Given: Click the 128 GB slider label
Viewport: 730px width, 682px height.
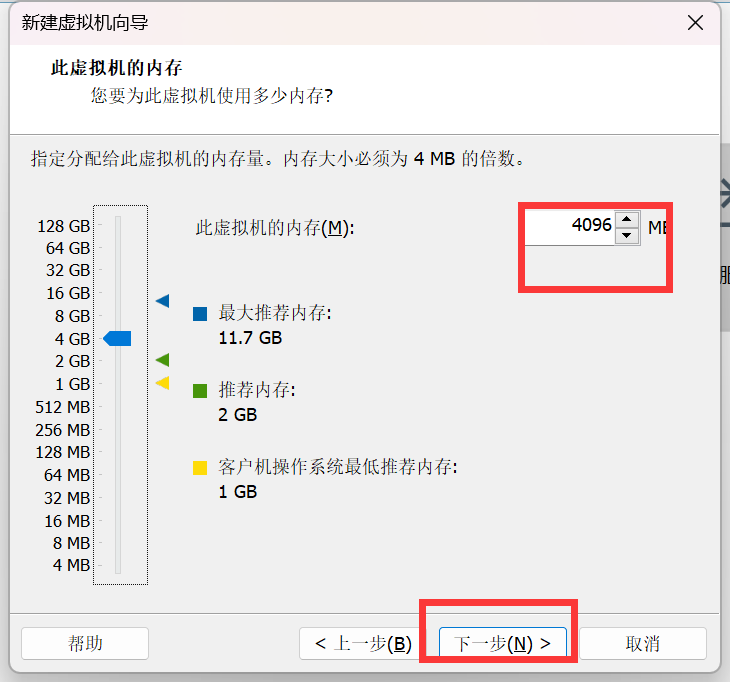Looking at the screenshot, I should tap(63, 226).
